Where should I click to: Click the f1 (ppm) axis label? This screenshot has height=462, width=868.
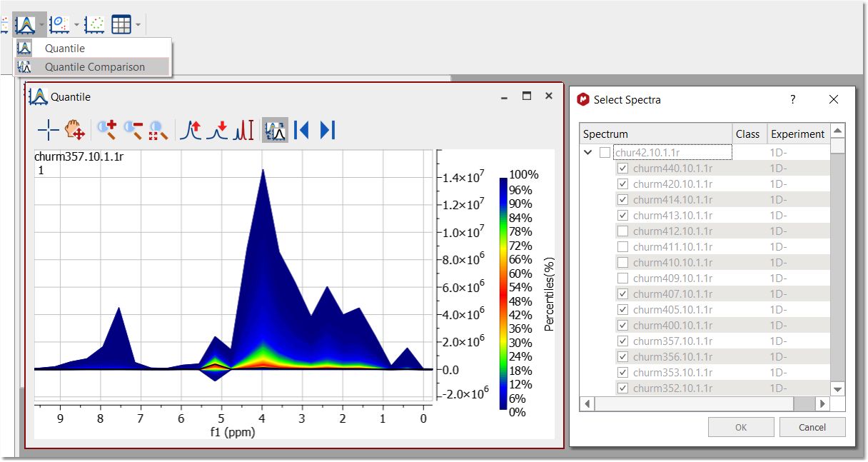[232, 432]
